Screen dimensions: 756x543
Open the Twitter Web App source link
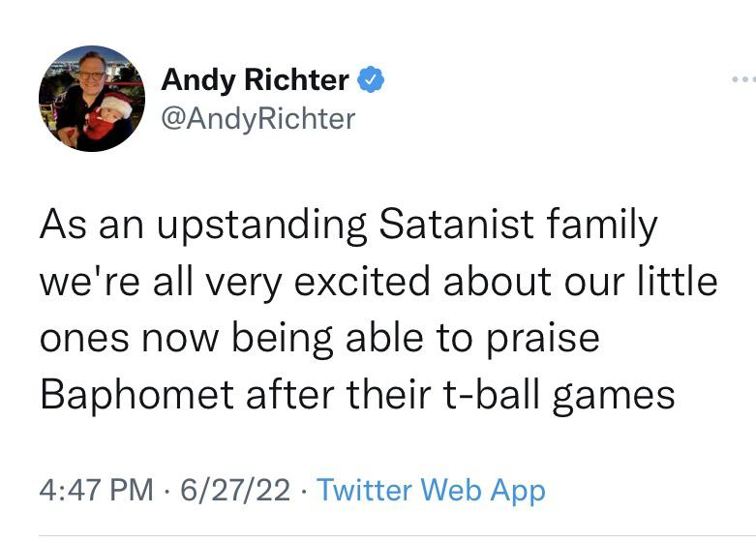click(431, 490)
